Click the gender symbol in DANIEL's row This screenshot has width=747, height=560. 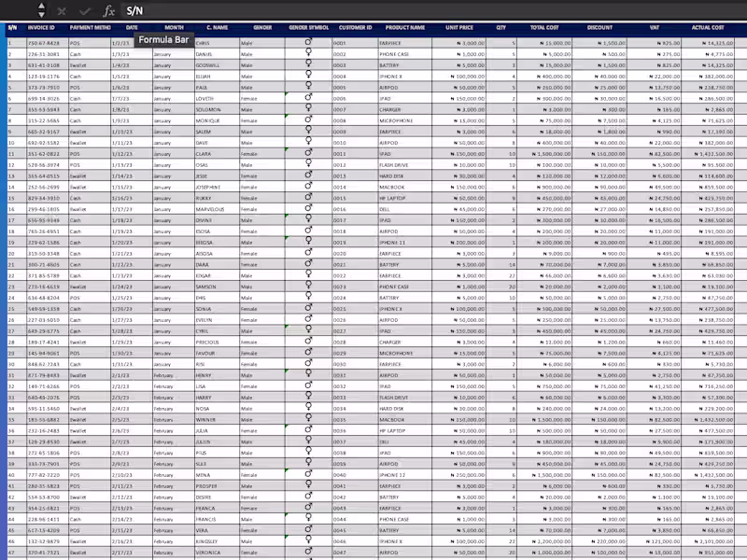[x=309, y=52]
